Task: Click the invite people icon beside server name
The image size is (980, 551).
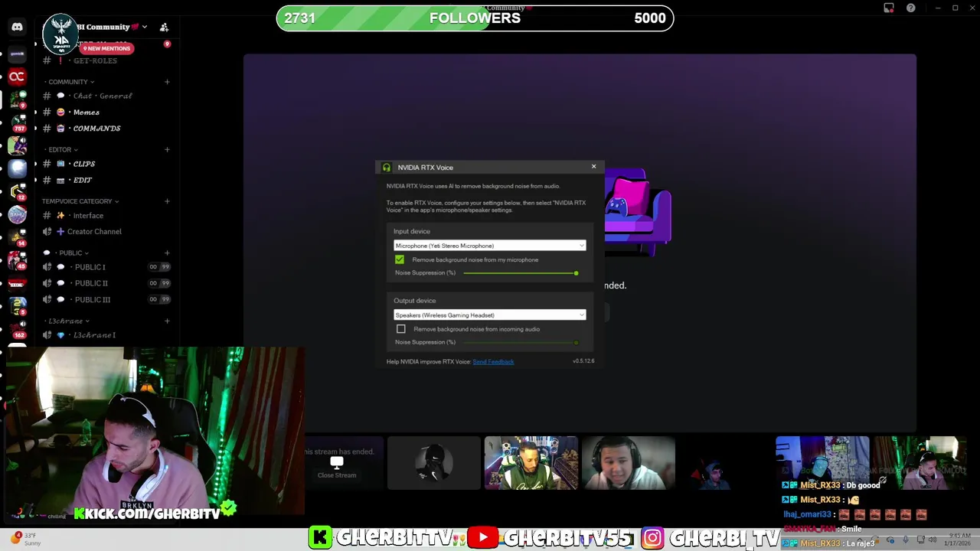Action: pos(164,27)
